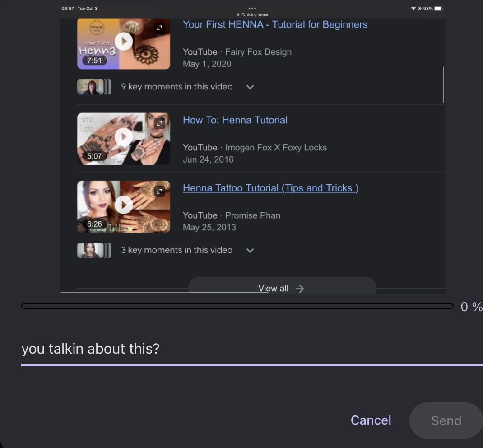Open Your First HENNA Tutorial for Beginners link
Image resolution: width=483 pixels, height=448 pixels.
coord(275,25)
